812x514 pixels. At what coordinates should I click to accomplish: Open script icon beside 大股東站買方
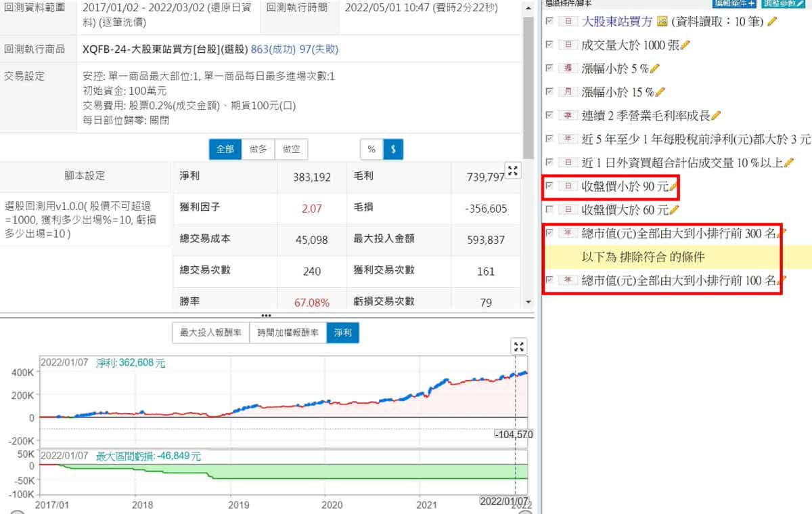662,22
